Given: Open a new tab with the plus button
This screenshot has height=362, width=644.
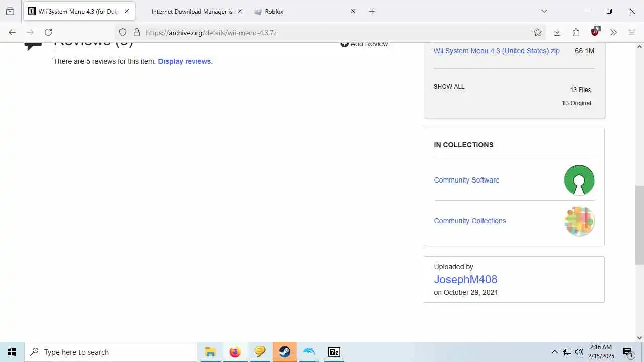Looking at the screenshot, I should 372,11.
